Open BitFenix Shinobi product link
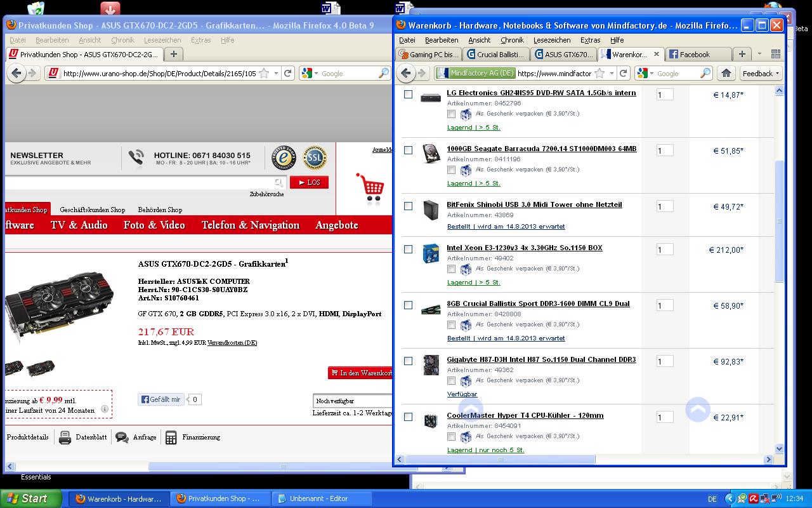The width and height of the screenshot is (812, 508). click(x=534, y=204)
